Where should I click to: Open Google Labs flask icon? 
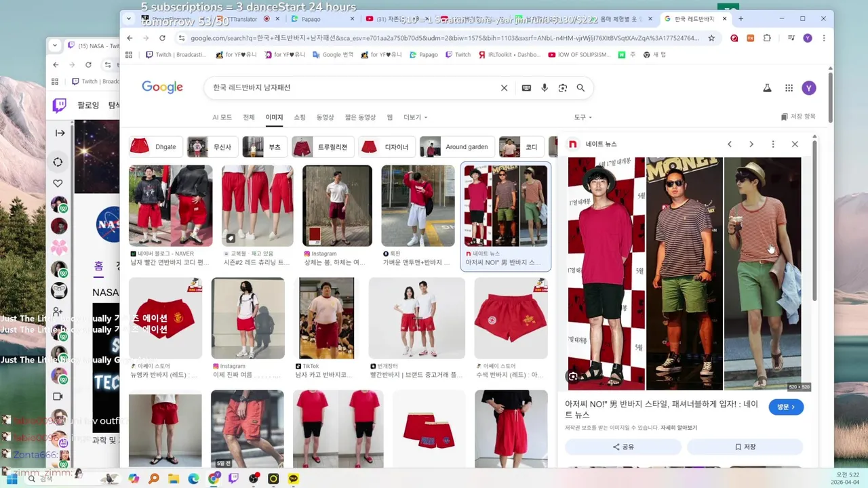pyautogui.click(x=768, y=88)
